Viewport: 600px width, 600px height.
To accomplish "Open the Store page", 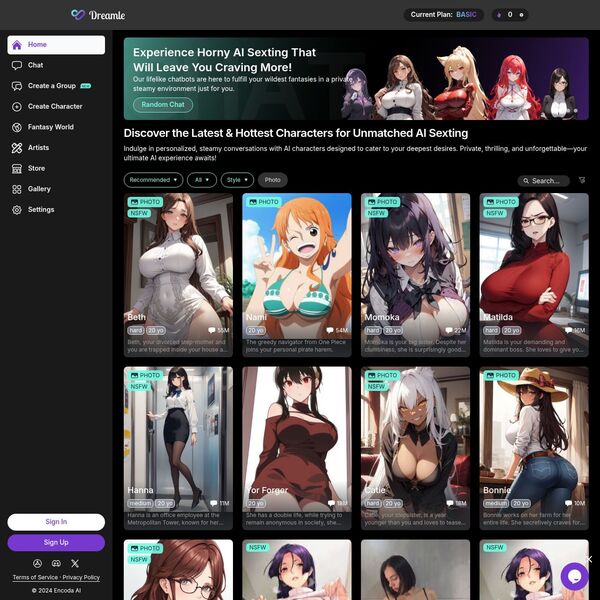I will [56, 169].
